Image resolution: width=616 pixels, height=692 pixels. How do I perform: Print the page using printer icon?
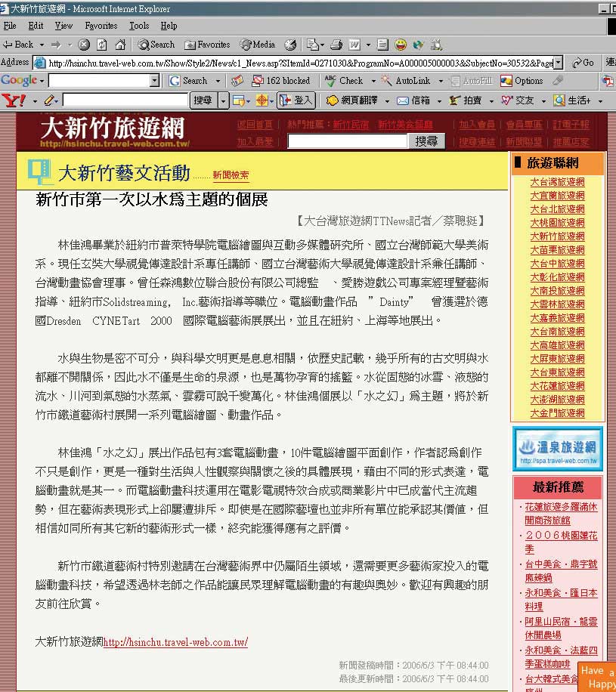(x=336, y=45)
